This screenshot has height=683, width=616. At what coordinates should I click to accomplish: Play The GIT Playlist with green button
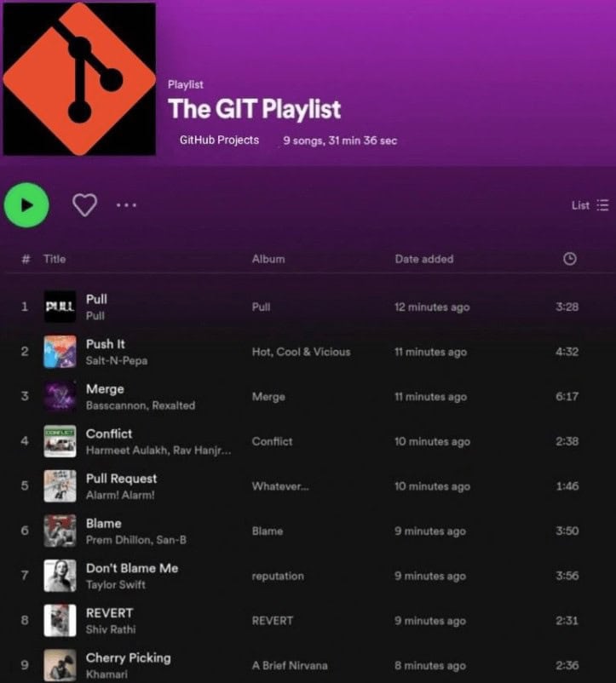pos(26,205)
